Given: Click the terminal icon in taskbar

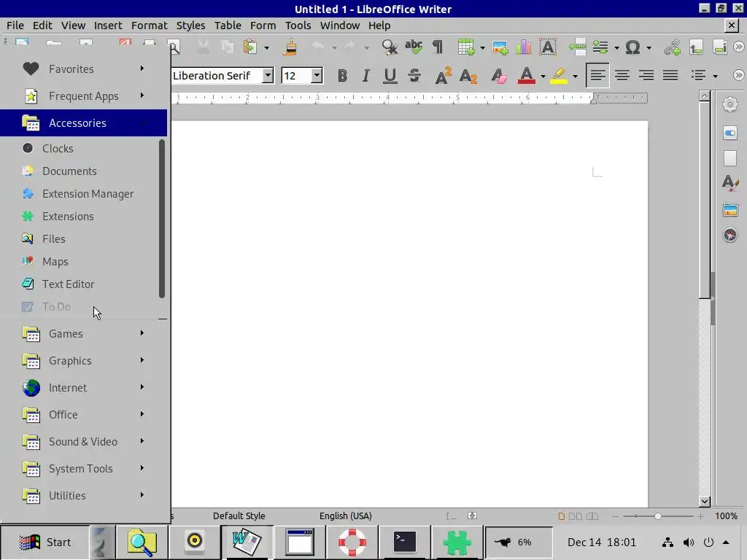Looking at the screenshot, I should (x=404, y=542).
